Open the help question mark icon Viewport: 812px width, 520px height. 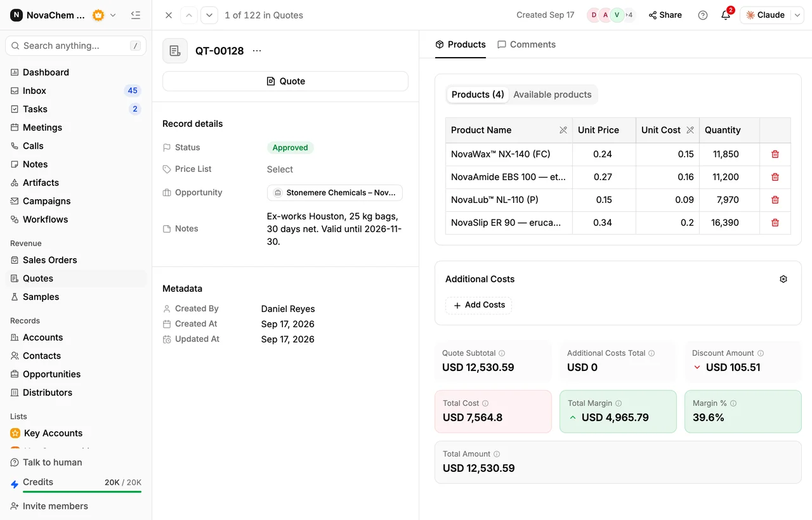(x=703, y=15)
